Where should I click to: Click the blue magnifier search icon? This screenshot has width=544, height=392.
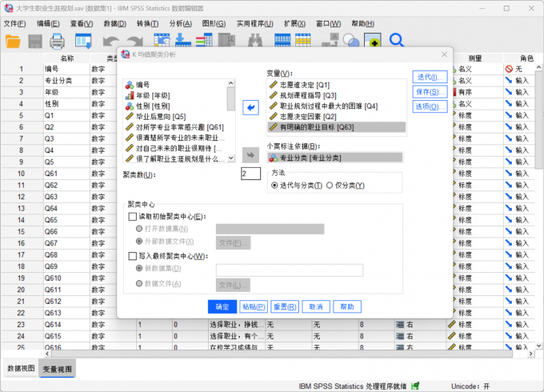click(396, 41)
